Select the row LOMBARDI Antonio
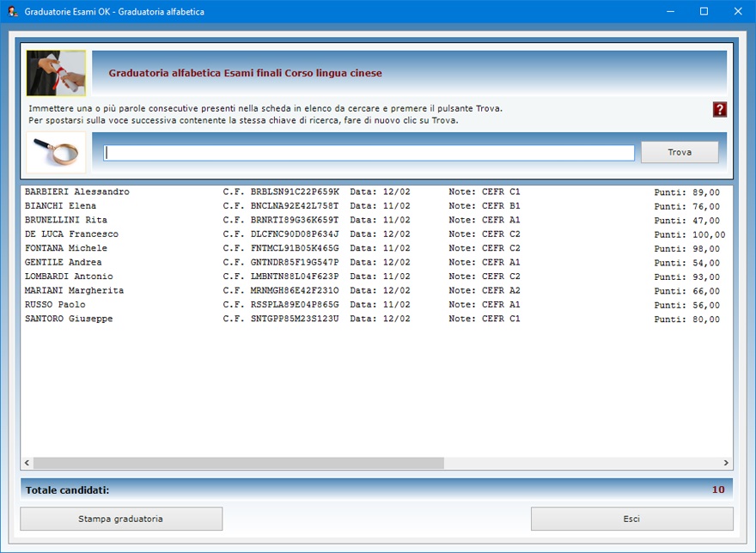 376,276
